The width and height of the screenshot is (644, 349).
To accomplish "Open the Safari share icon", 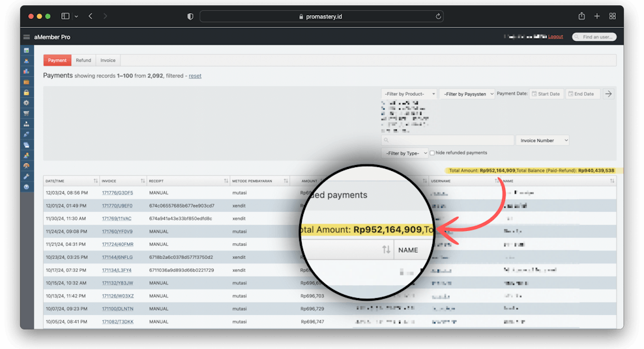I will (581, 16).
